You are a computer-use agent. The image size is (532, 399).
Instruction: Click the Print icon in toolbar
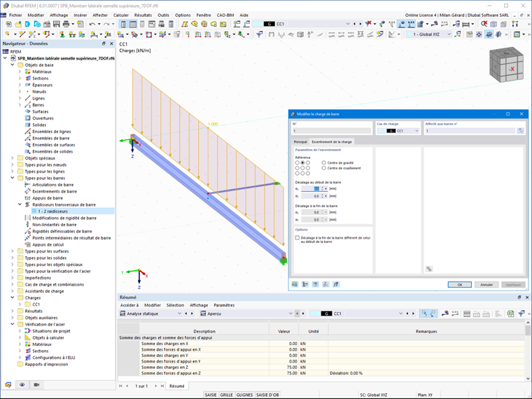66,24
